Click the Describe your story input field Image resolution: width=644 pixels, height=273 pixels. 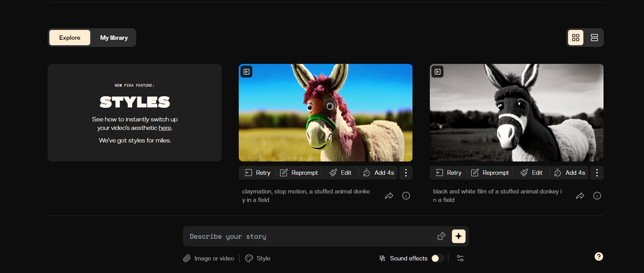coord(307,236)
